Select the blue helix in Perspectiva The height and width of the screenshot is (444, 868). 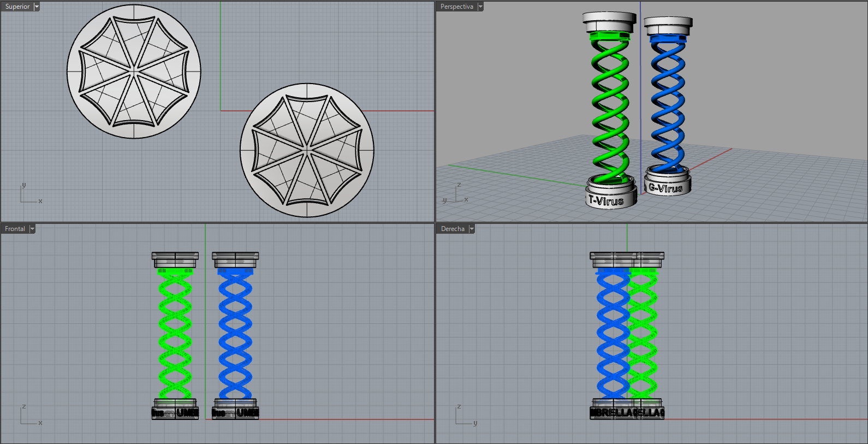667,104
